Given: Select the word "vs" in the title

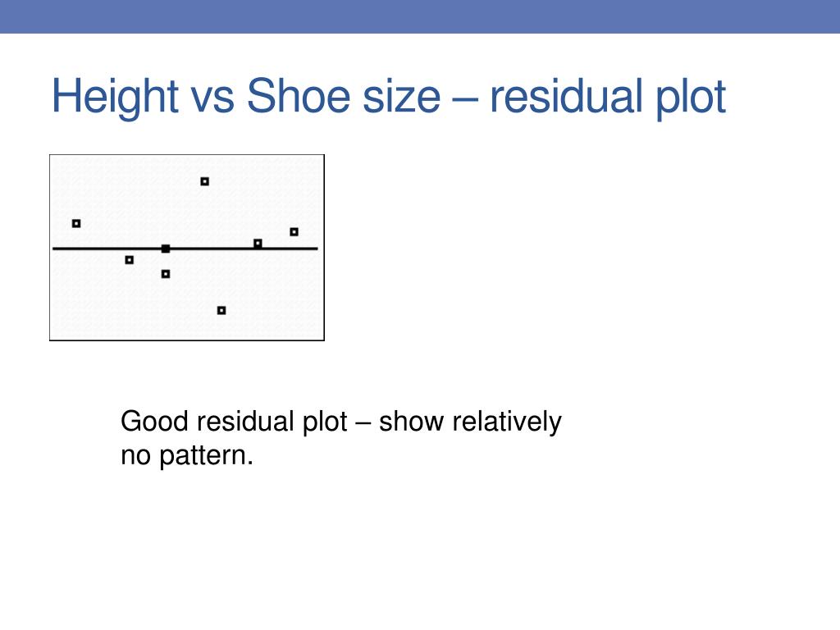Looking at the screenshot, I should [x=212, y=101].
